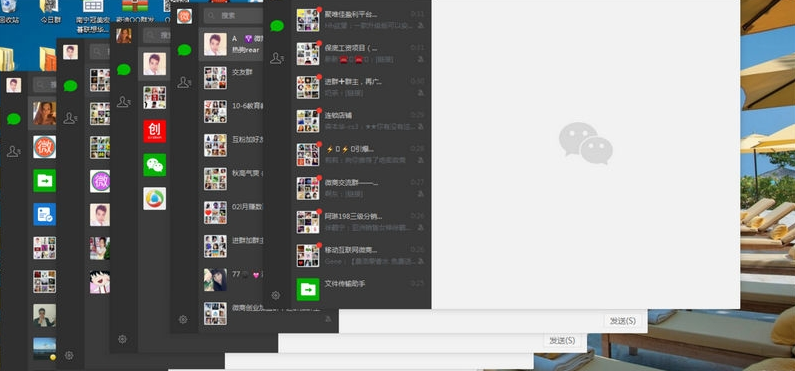Open Contacts in the frontmost WeChat window
This screenshot has height=371, width=795.
pos(276,58)
